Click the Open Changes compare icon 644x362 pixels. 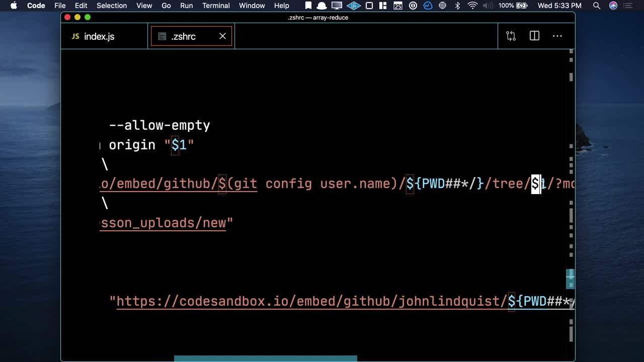click(511, 36)
